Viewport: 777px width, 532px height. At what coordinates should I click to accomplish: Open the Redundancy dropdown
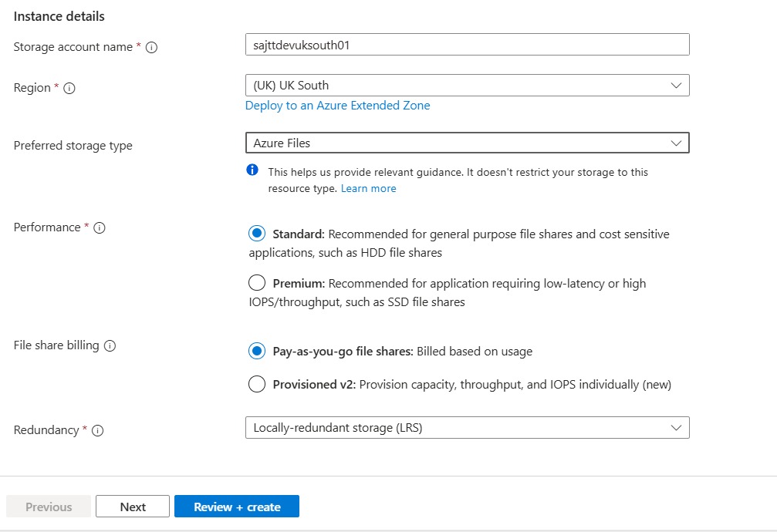point(466,428)
